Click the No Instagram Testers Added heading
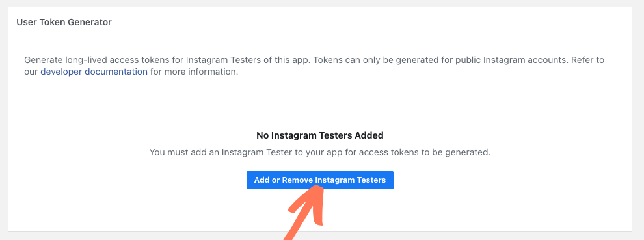Screen dimensions: 644x240 click(320, 135)
